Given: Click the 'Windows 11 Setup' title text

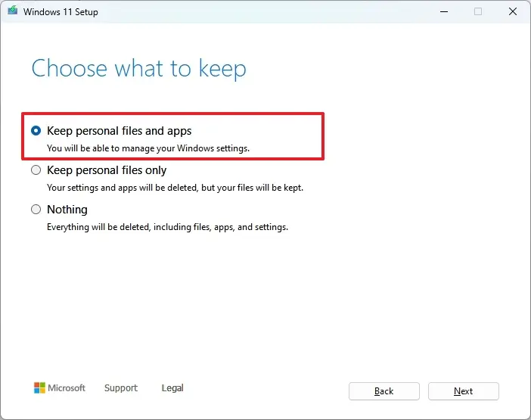Looking at the screenshot, I should [61, 12].
